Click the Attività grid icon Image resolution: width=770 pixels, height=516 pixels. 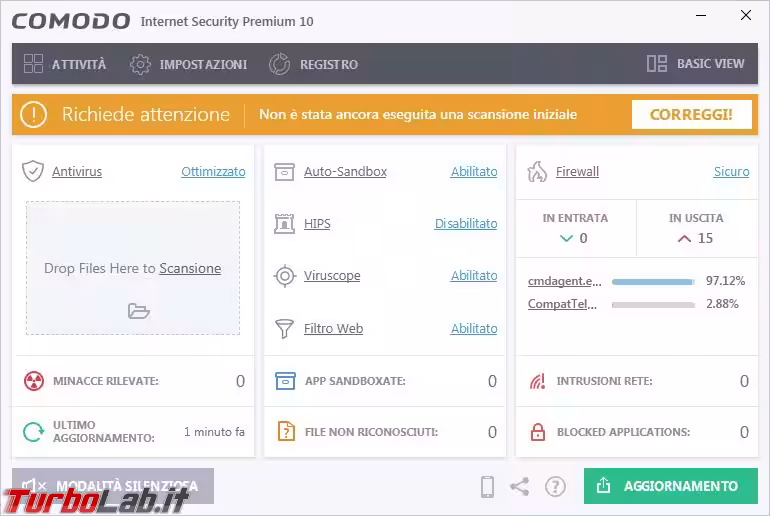coord(33,64)
